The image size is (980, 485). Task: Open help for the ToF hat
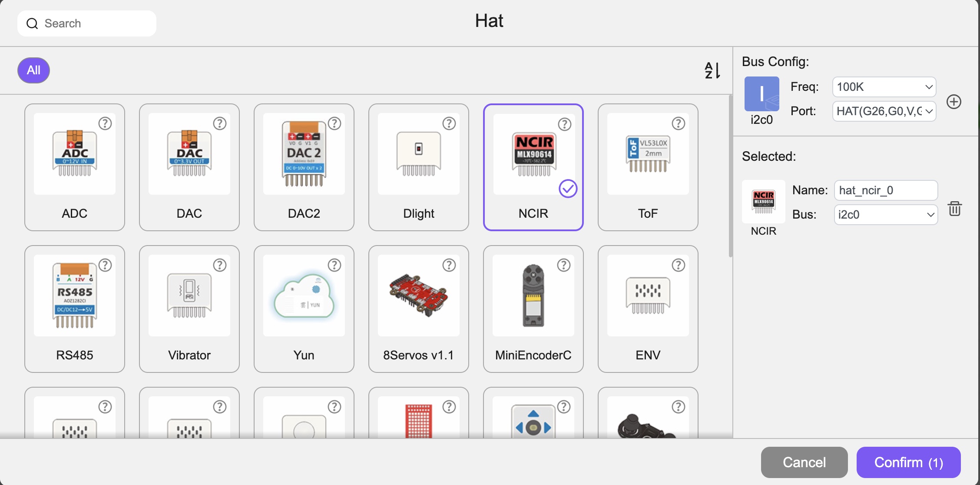click(x=679, y=124)
